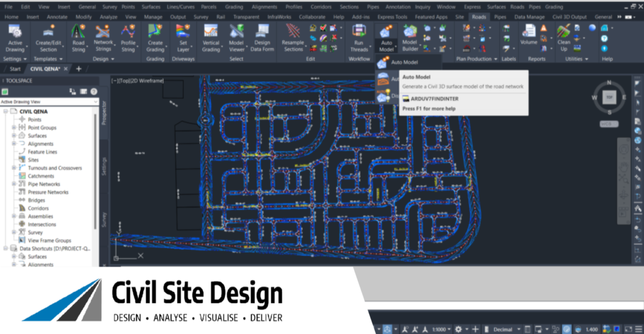Image resolution: width=644 pixels, height=334 pixels.
Task: Open the WCS coordinate system button
Action: 609,124
